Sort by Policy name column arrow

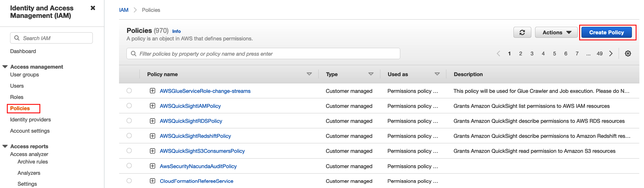(309, 74)
